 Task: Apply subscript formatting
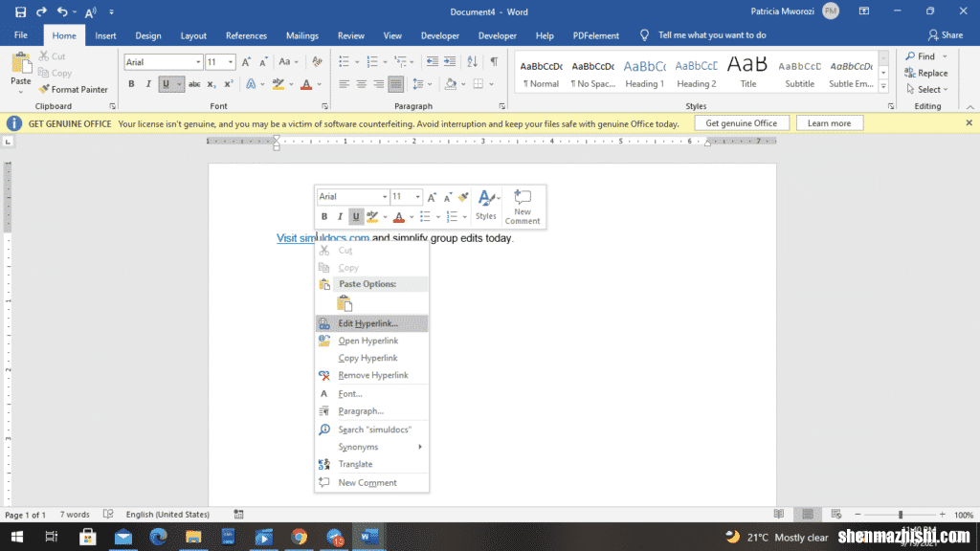coord(212,84)
